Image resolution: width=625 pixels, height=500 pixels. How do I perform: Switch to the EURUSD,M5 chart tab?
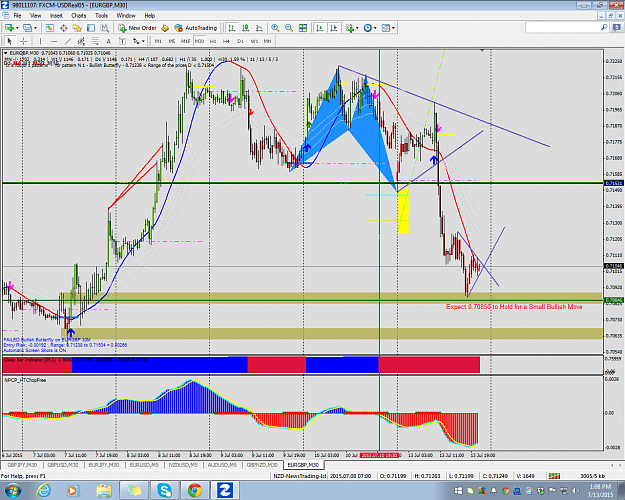[144, 465]
